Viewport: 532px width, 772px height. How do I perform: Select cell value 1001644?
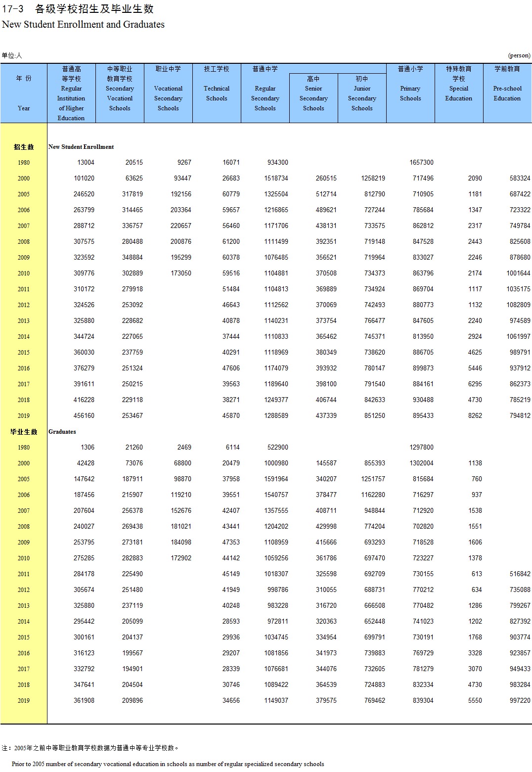coord(518,273)
